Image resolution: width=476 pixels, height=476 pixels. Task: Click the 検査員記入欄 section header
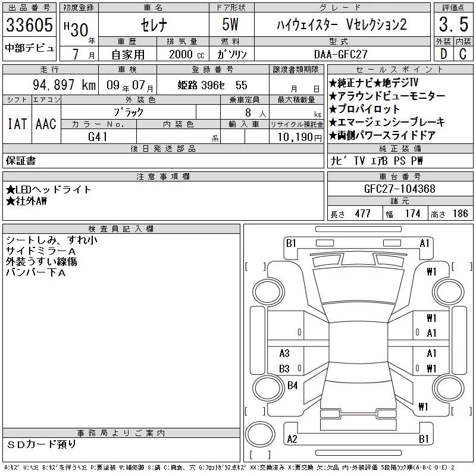(121, 229)
